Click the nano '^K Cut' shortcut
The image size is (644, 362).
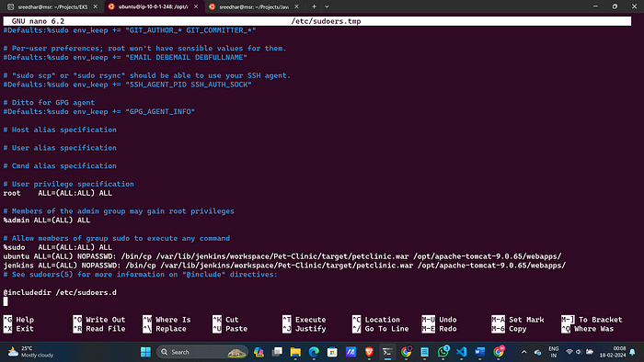[225, 320]
